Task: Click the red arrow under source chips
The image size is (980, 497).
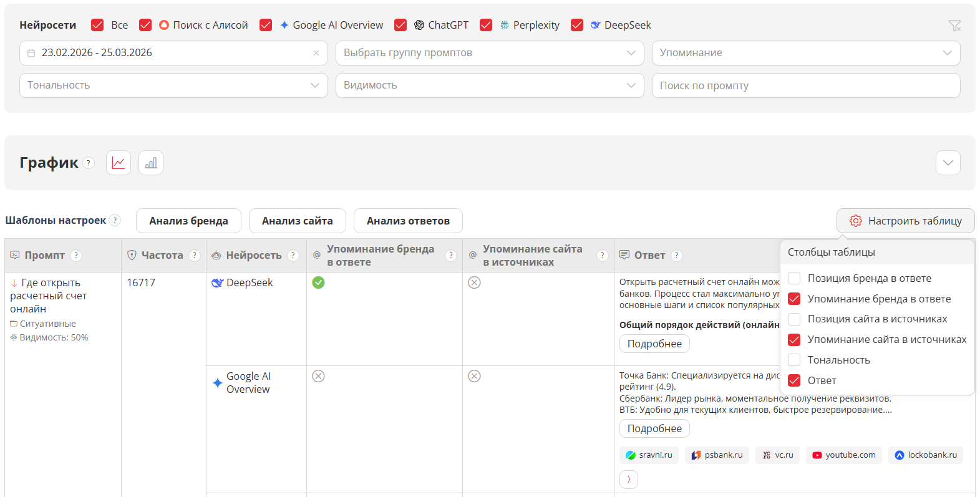Action: pyautogui.click(x=628, y=479)
